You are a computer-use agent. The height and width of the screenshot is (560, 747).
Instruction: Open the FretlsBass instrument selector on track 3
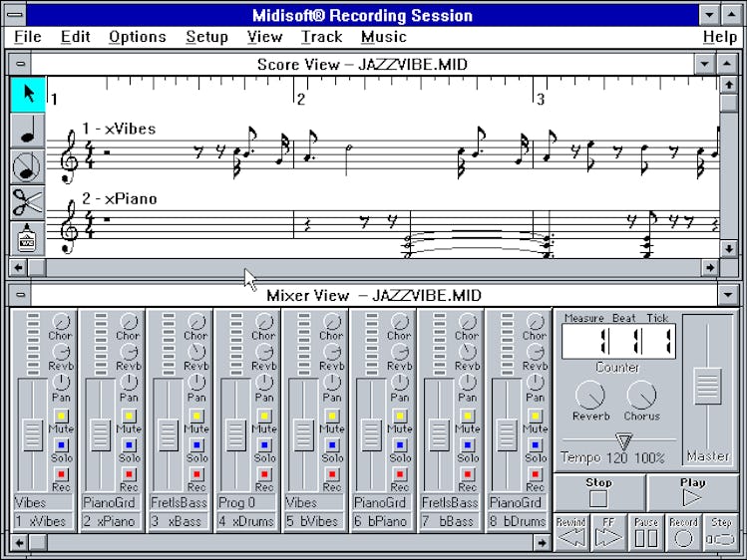click(x=179, y=502)
